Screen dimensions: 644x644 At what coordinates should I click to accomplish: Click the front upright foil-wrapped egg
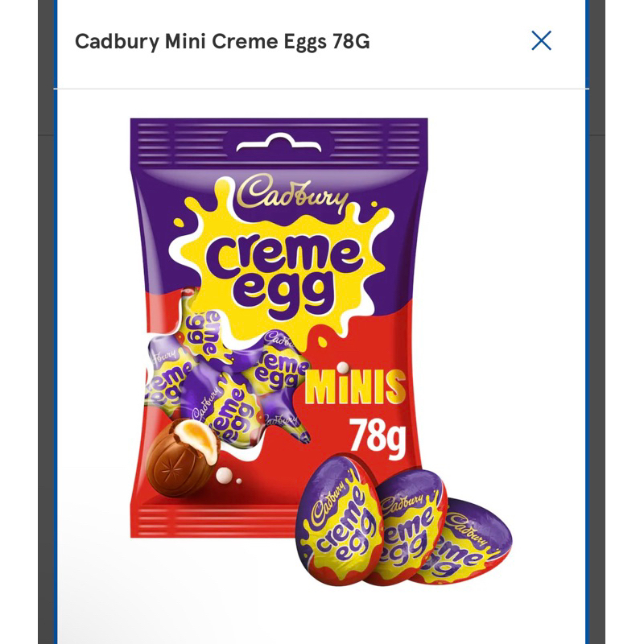[x=341, y=519]
